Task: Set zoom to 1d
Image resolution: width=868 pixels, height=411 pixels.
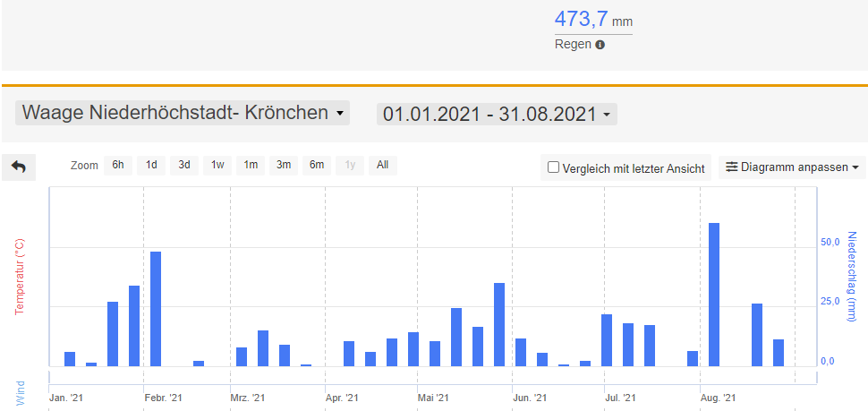Action: coord(151,165)
